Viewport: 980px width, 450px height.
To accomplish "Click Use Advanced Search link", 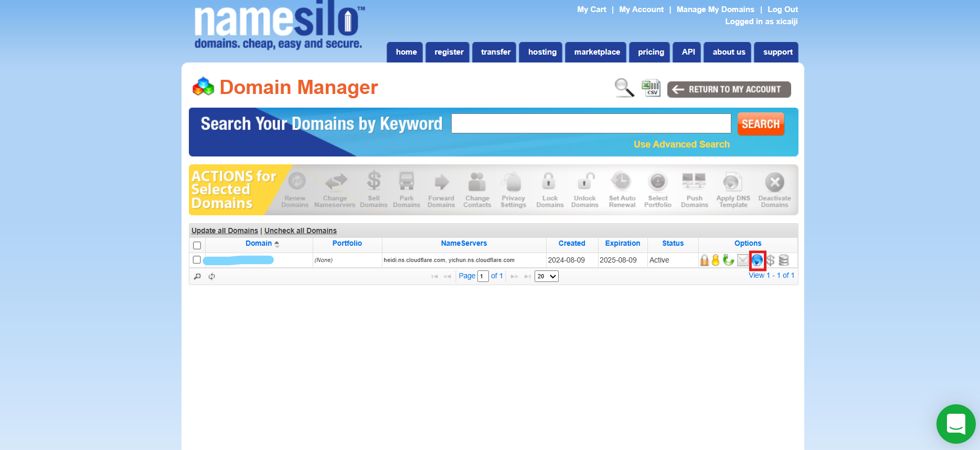I will pos(681,144).
